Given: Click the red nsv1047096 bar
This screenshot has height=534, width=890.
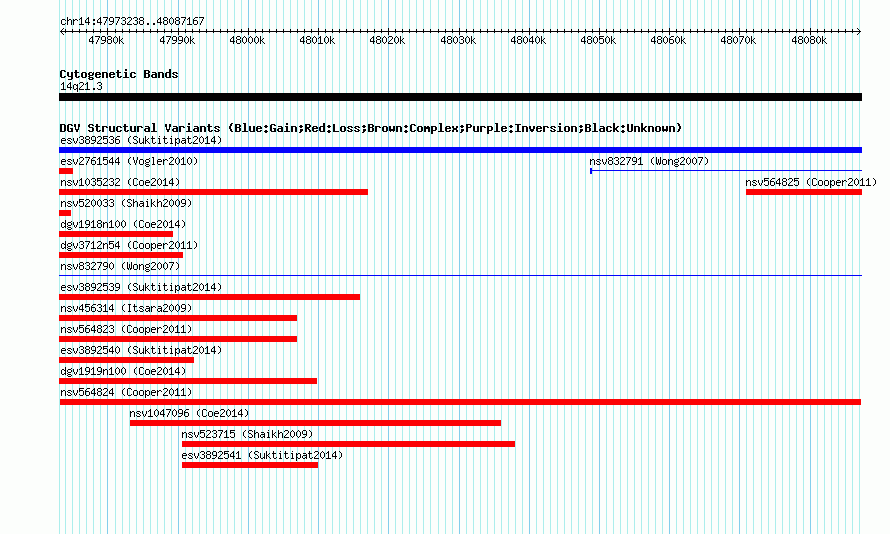Looking at the screenshot, I should pos(316,423).
